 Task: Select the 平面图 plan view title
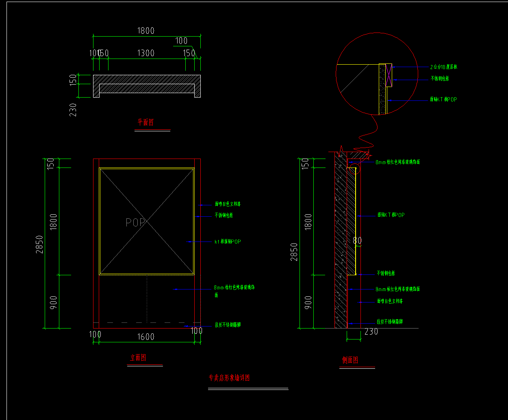point(145,122)
